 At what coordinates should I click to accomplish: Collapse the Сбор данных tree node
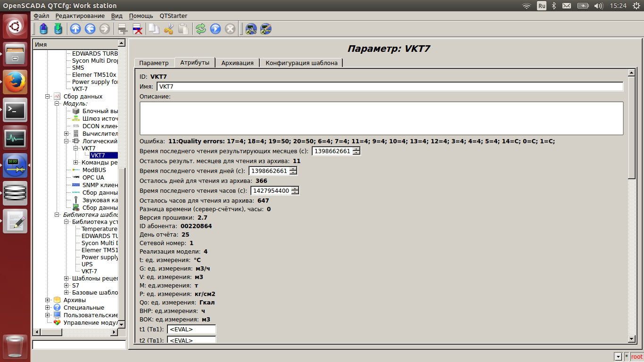(x=48, y=97)
